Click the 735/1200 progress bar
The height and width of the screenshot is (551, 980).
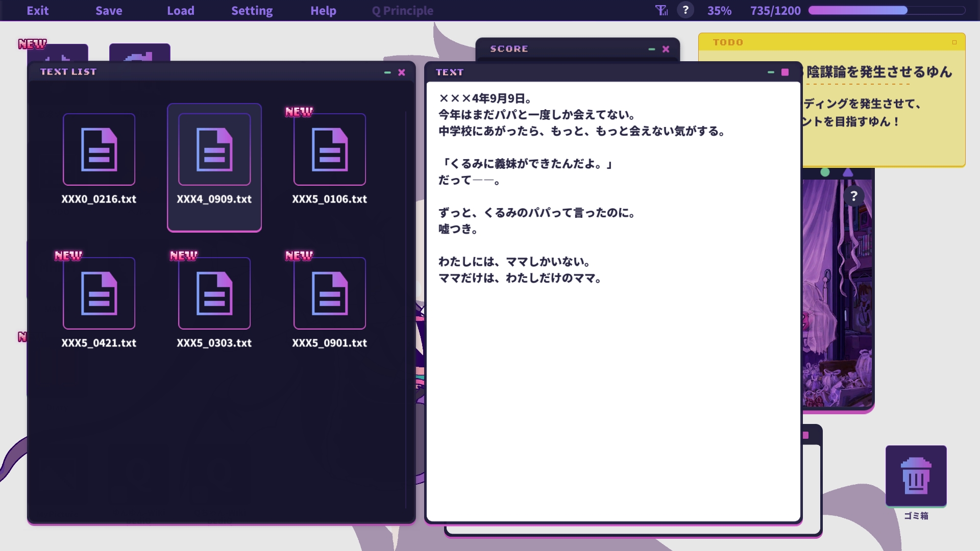[x=887, y=10]
